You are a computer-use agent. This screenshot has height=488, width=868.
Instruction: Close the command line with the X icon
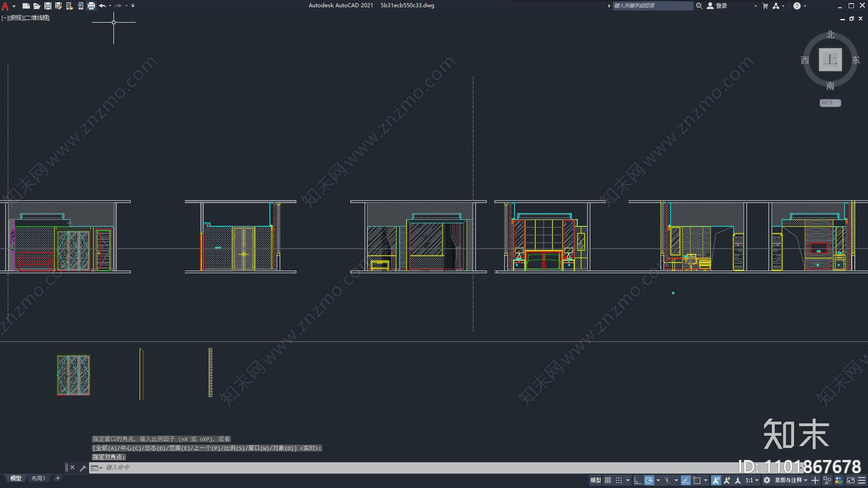coord(72,467)
